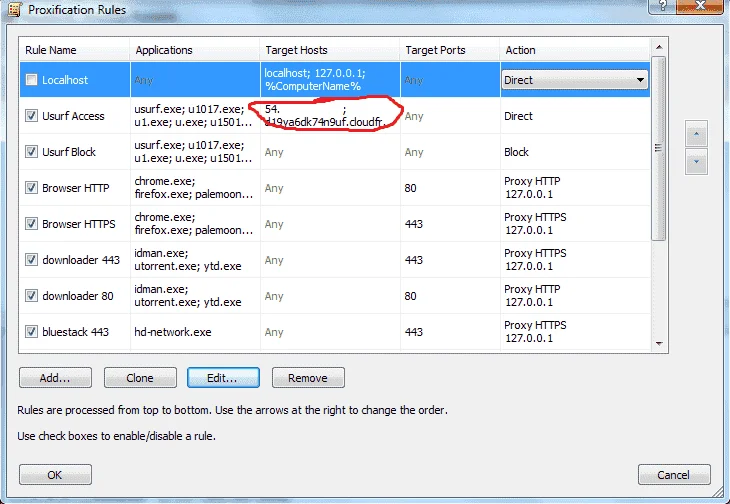This screenshot has width=730, height=504.
Task: Toggle the downloader 80 rule checkbox
Action: (31, 296)
